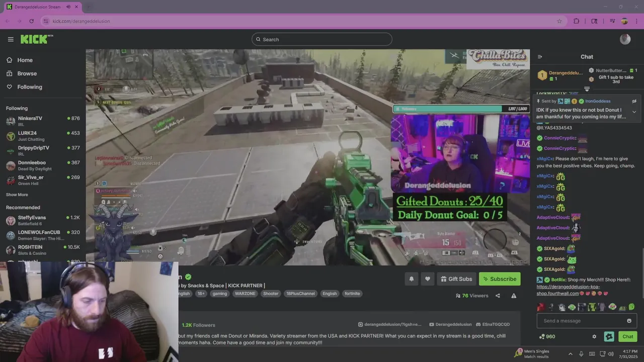This screenshot has height=362, width=644.
Task: Click the teal star rewards icon
Action: coord(609,336)
